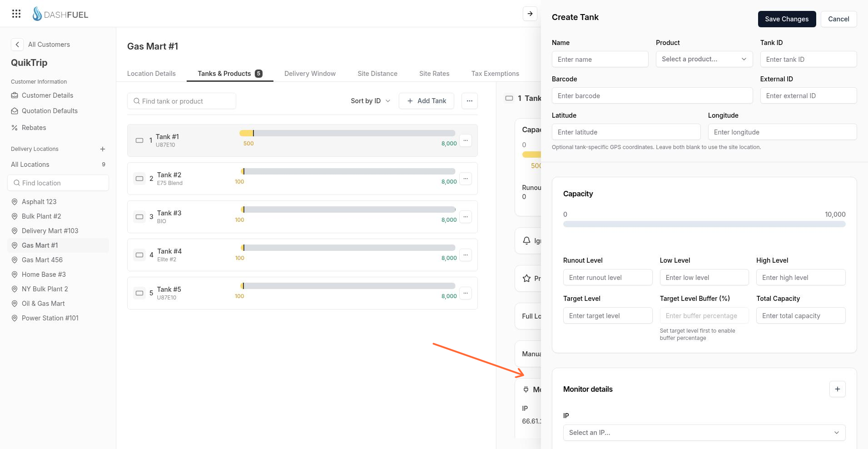Click the Find location search field
The height and width of the screenshot is (449, 868).
[x=58, y=183]
